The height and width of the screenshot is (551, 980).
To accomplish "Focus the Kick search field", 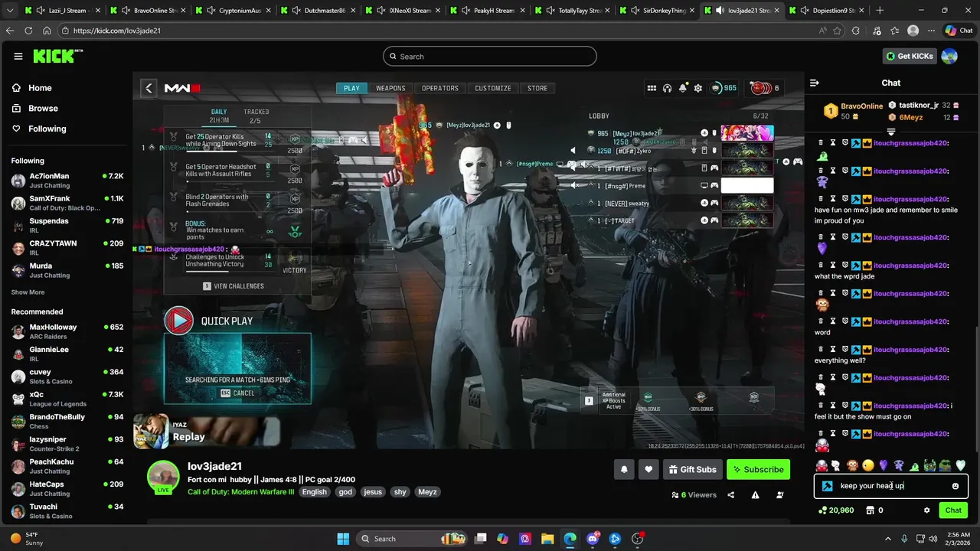I will click(490, 56).
